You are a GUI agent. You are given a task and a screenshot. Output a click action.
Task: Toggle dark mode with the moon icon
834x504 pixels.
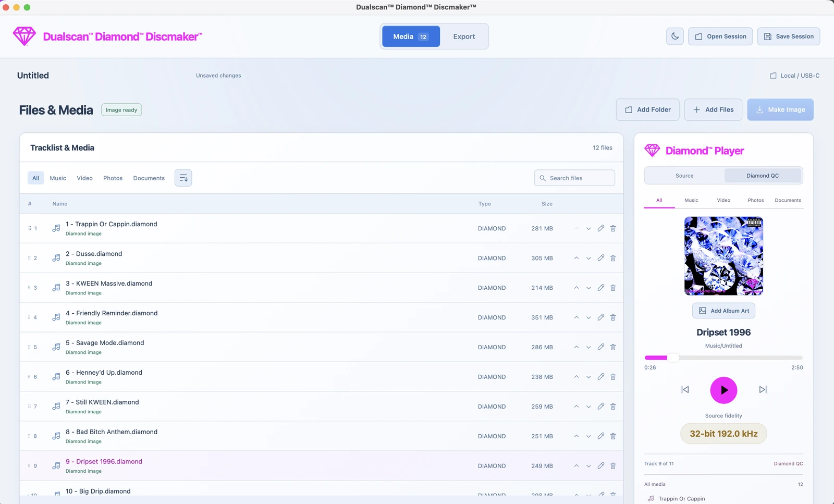coord(675,36)
